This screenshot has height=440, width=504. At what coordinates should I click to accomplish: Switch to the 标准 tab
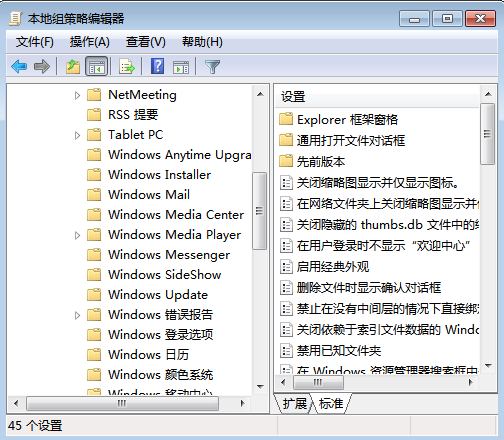coord(331,404)
